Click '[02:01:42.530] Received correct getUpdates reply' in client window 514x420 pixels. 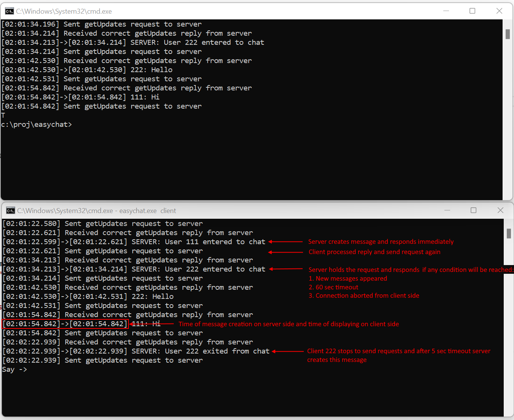click(x=128, y=287)
